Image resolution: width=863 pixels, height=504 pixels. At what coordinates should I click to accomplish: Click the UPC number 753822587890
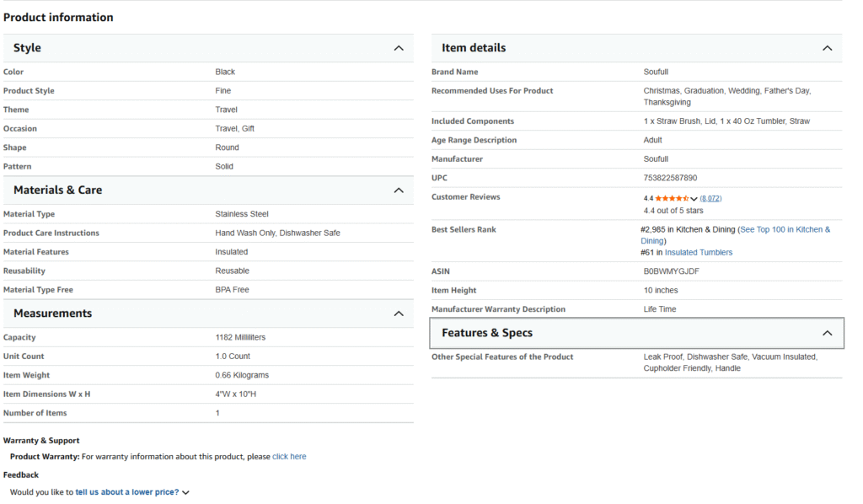point(670,178)
